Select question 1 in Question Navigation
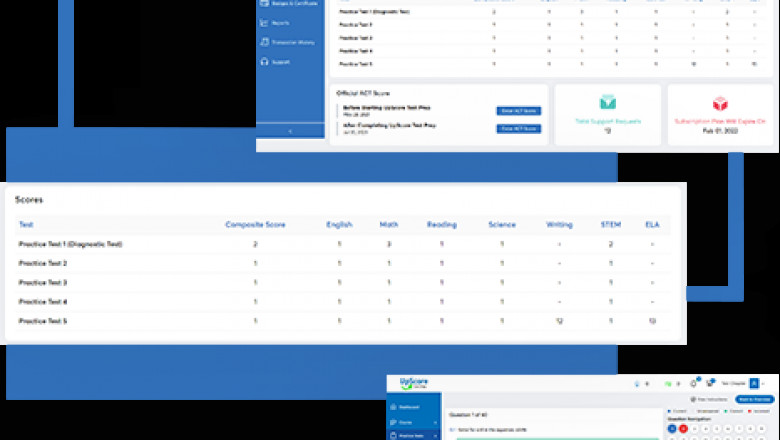The image size is (780, 440). (x=672, y=428)
